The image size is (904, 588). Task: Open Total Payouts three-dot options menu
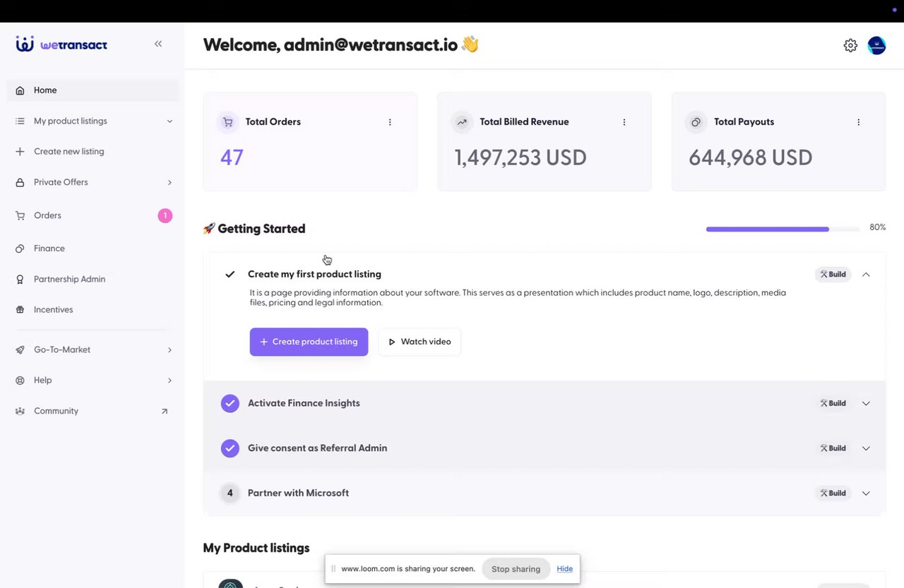click(x=858, y=122)
